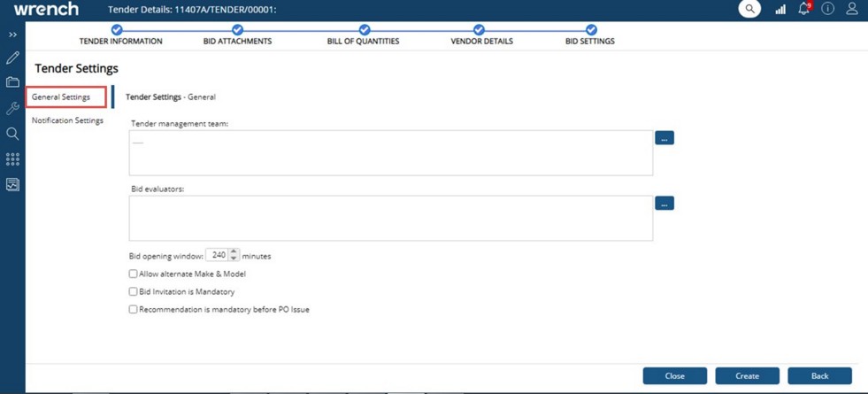Viewport: 868px width, 394px height.
Task: Open the user profile icon
Action: pos(852,9)
